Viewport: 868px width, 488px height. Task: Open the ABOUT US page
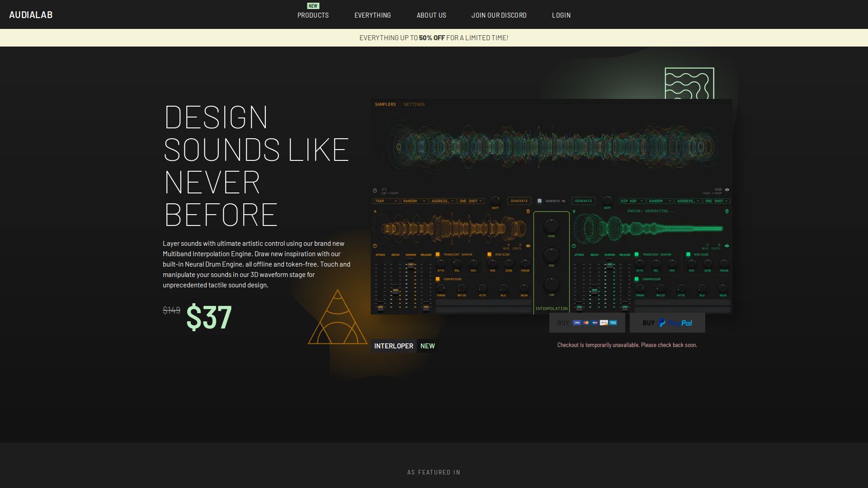coord(431,15)
